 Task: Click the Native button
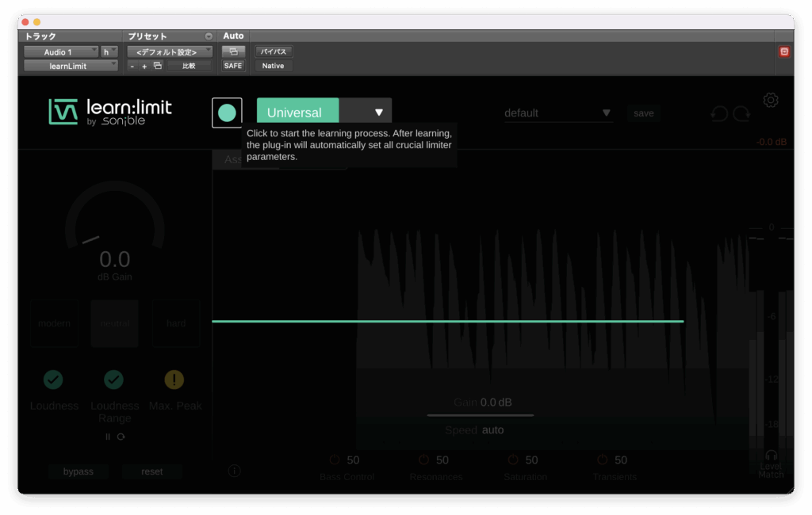[273, 66]
